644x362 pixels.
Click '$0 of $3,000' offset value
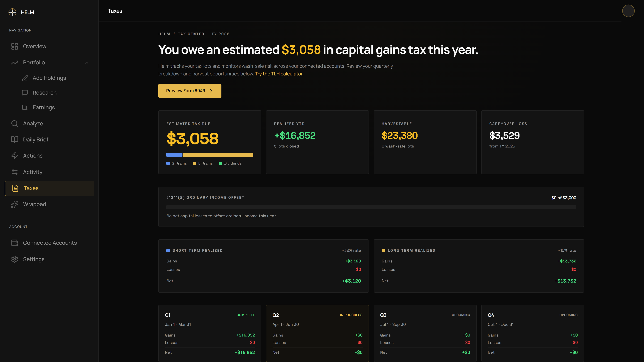564,198
